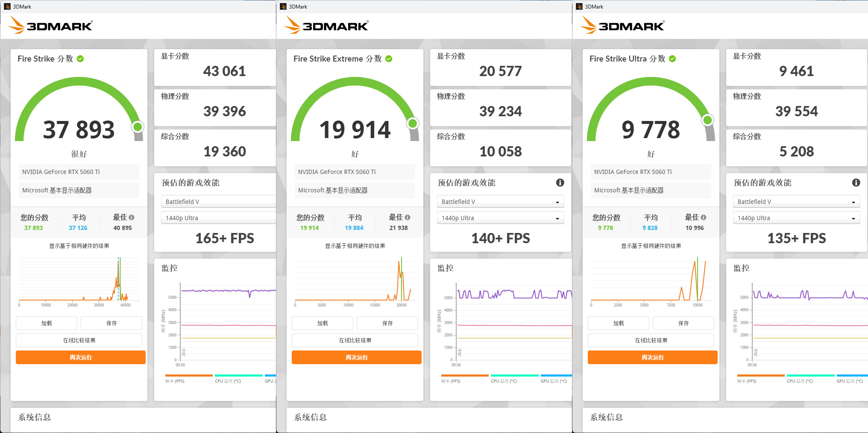The height and width of the screenshot is (433, 868).
Task: Click 加载 in the Fire Strike Ultra window
Action: [619, 323]
